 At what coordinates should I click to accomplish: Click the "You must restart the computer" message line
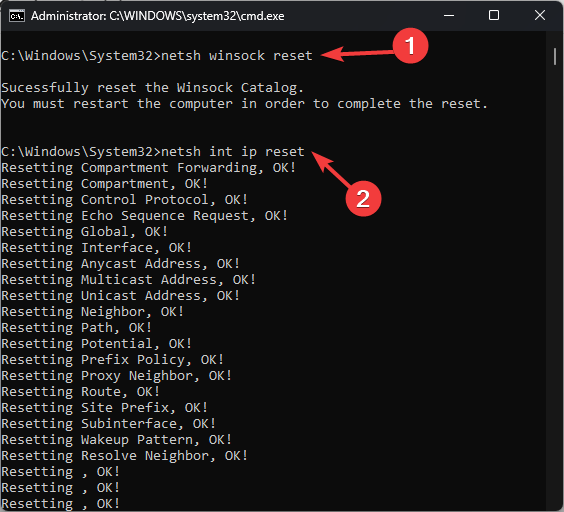pos(245,104)
